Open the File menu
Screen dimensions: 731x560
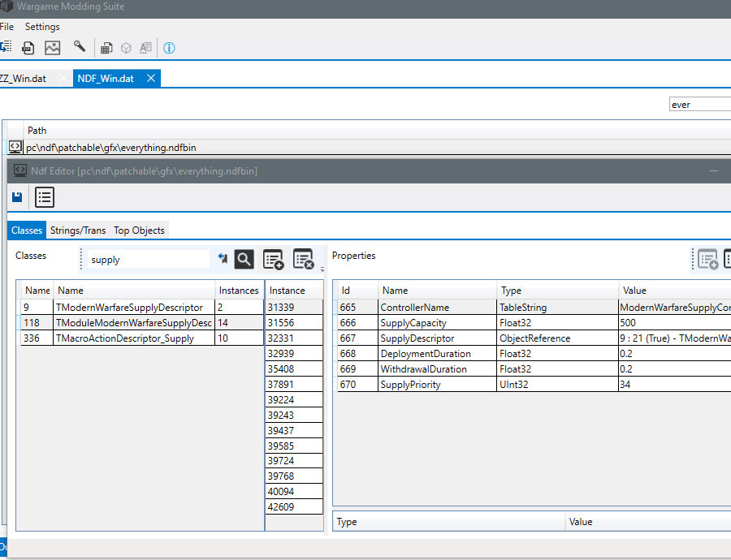(6, 27)
